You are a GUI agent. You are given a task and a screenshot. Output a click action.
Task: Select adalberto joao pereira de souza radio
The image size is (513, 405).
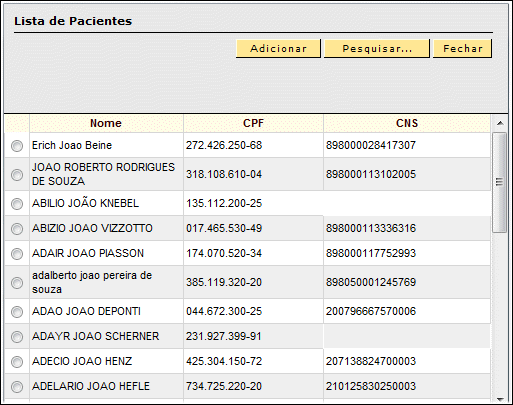click(17, 283)
